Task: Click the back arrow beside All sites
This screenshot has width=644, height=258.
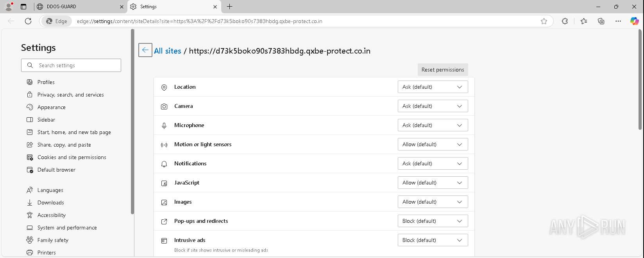Action: (x=145, y=50)
